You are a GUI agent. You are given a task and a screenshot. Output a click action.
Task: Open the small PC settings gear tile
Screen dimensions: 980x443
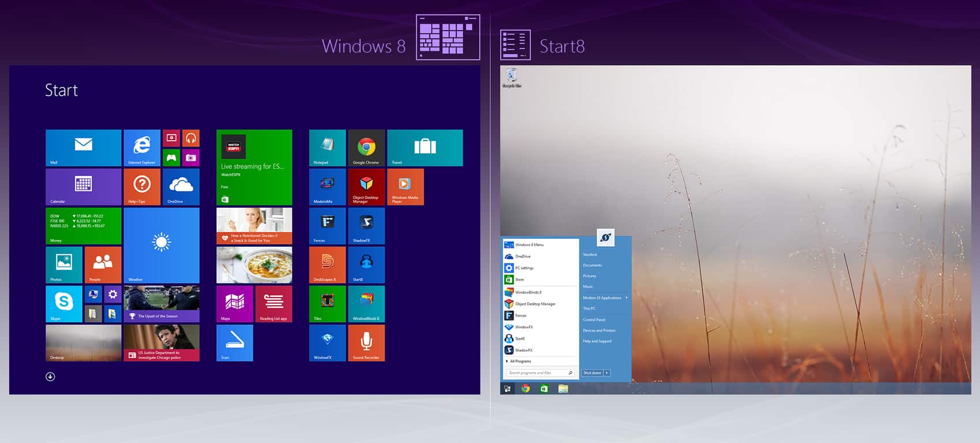point(112,294)
